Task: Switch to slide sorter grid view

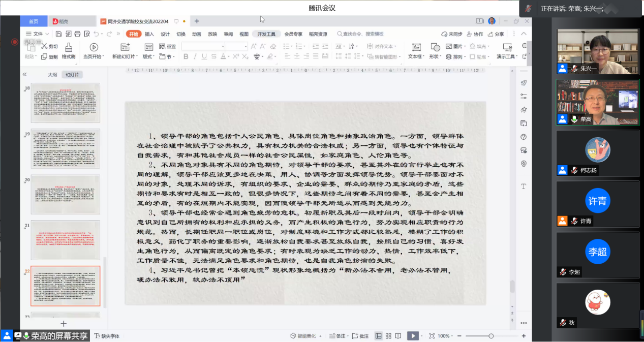Action: click(388, 336)
